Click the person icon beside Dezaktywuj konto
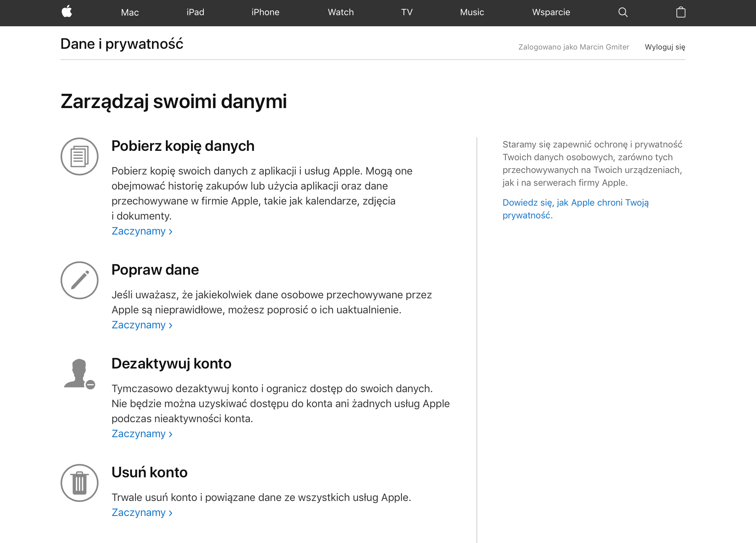 click(80, 374)
